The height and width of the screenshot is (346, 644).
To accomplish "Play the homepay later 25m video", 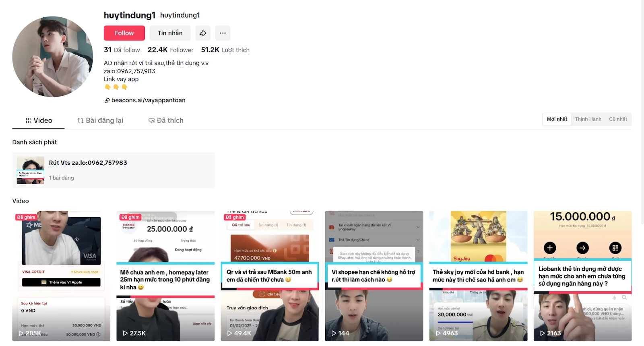I will click(165, 276).
